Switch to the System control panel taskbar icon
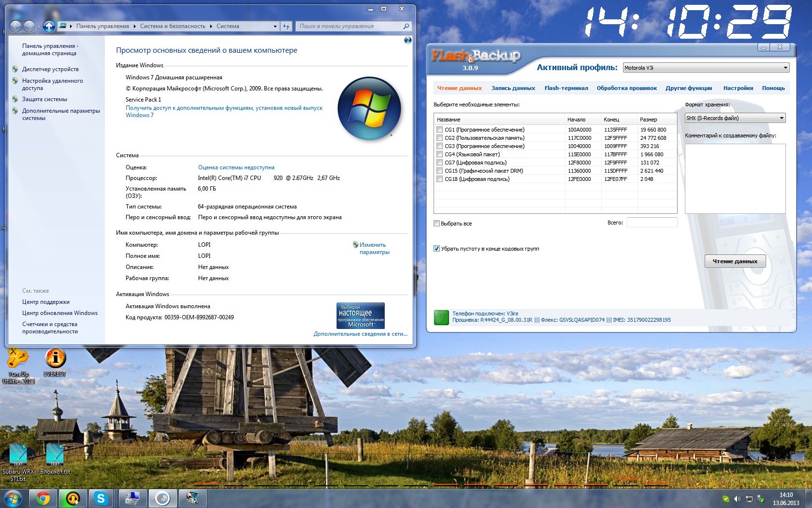Screen dimensions: 812x508 tap(132, 498)
